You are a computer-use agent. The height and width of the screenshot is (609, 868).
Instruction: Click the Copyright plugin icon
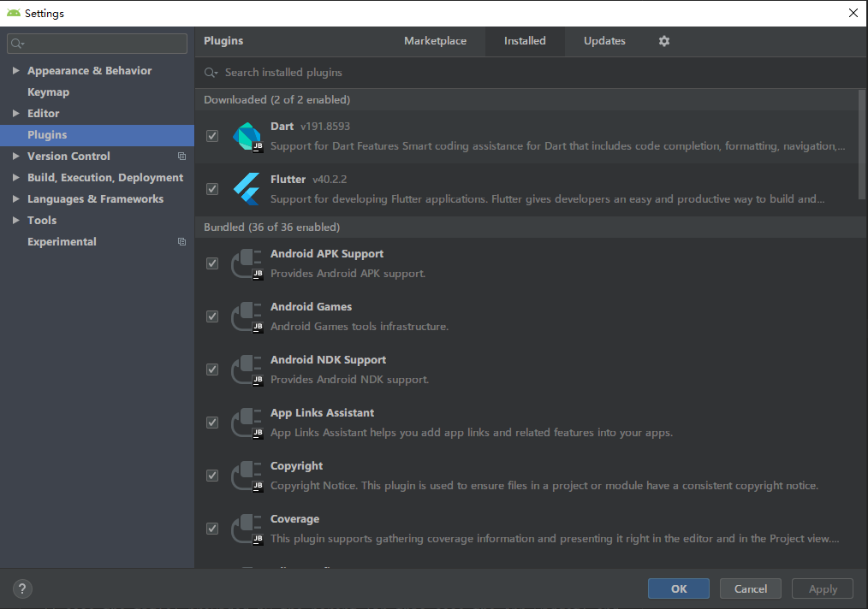[247, 476]
